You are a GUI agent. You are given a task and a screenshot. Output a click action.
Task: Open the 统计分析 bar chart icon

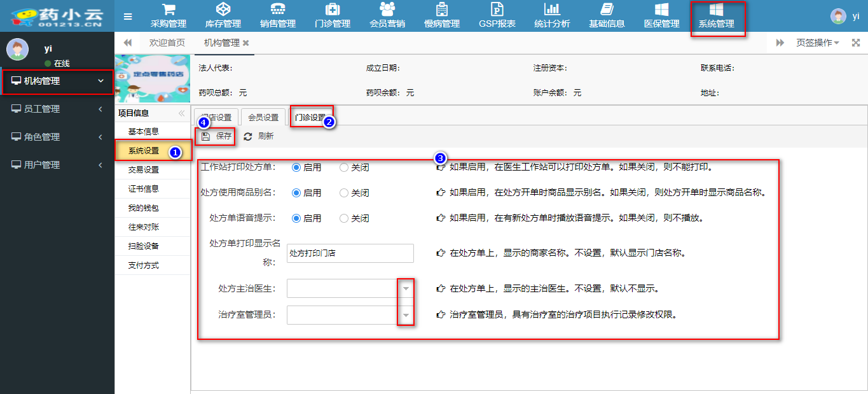pos(552,10)
